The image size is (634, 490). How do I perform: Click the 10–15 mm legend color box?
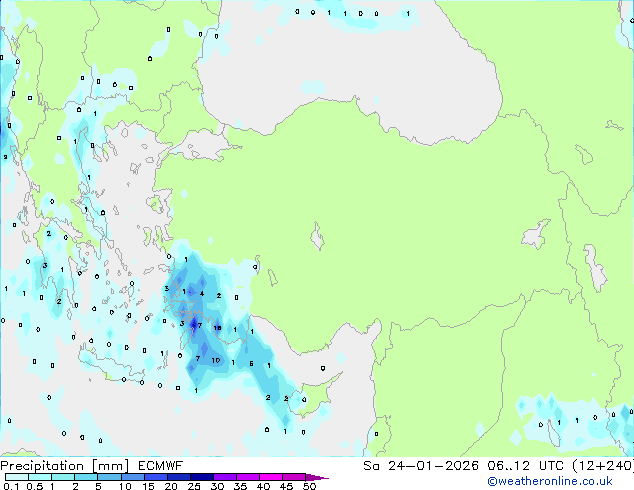click(132, 477)
